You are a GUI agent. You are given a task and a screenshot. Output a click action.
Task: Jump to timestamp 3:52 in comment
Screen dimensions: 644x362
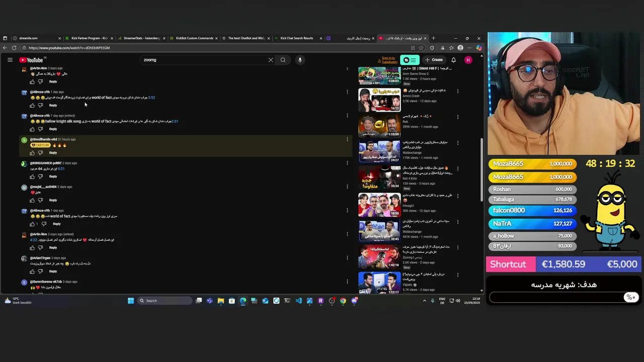tap(151, 98)
